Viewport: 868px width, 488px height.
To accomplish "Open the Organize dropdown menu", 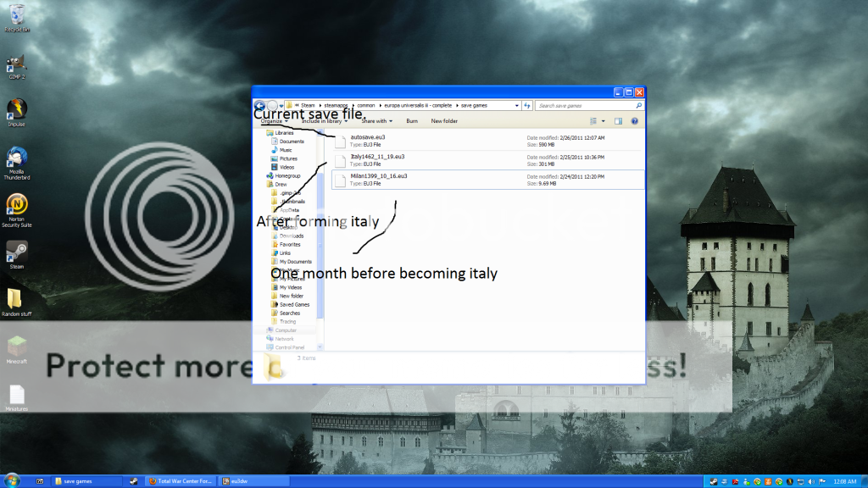I will coord(274,121).
